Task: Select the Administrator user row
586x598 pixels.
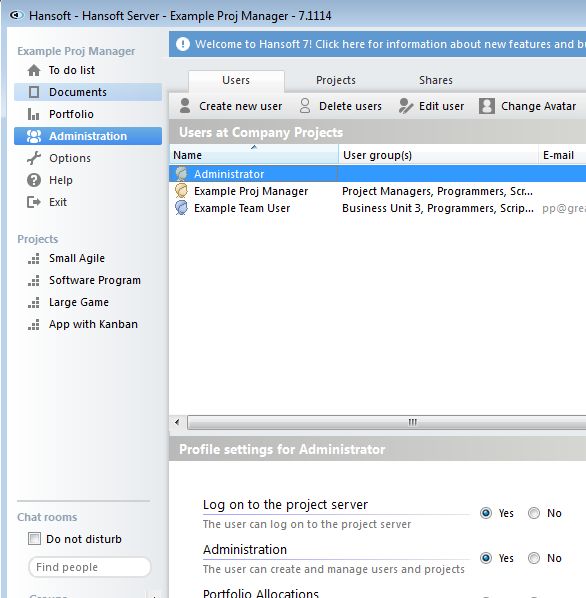Action: tap(377, 174)
